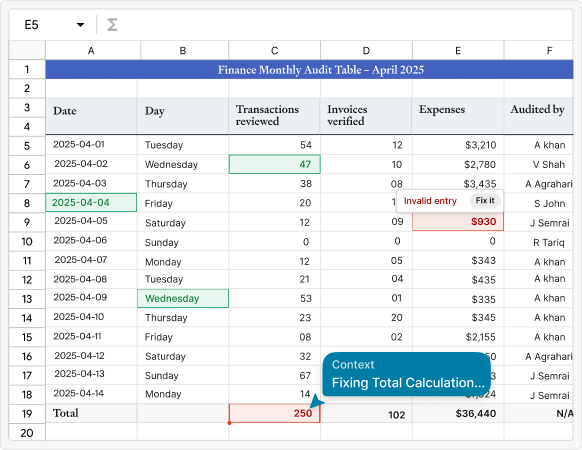Select the $3,210 expenses cell
This screenshot has width=582, height=450.
[x=458, y=145]
